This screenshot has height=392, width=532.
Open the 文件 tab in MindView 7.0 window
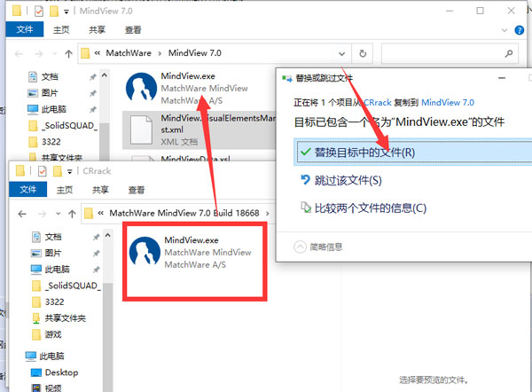tap(25, 29)
